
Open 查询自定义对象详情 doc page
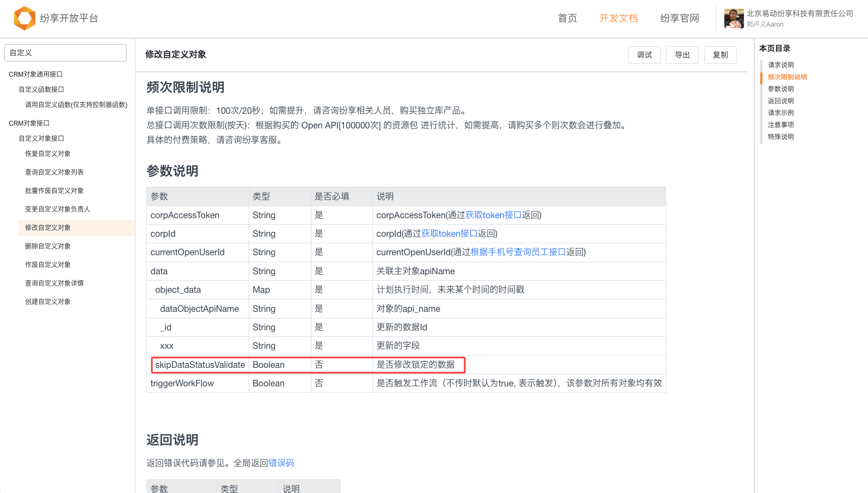[54, 284]
